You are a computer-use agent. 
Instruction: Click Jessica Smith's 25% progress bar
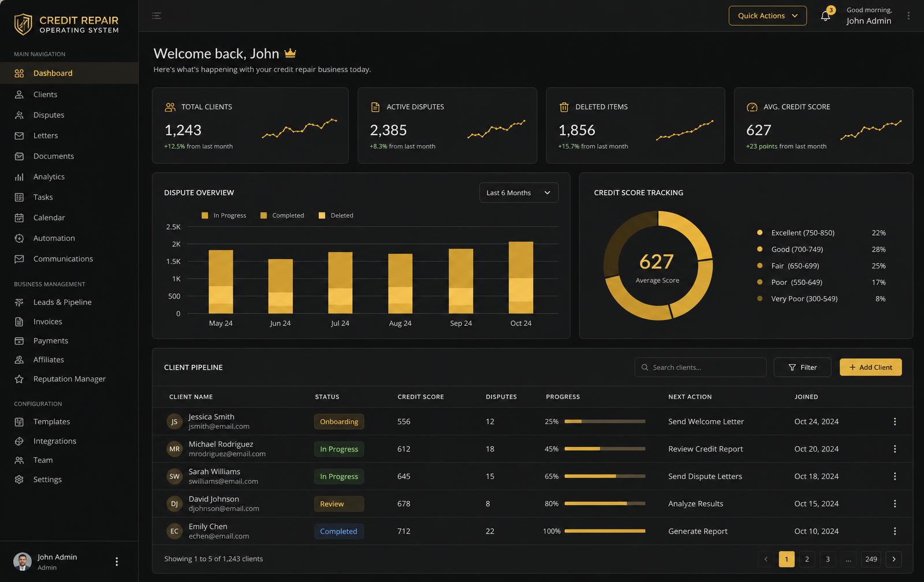[605, 421]
